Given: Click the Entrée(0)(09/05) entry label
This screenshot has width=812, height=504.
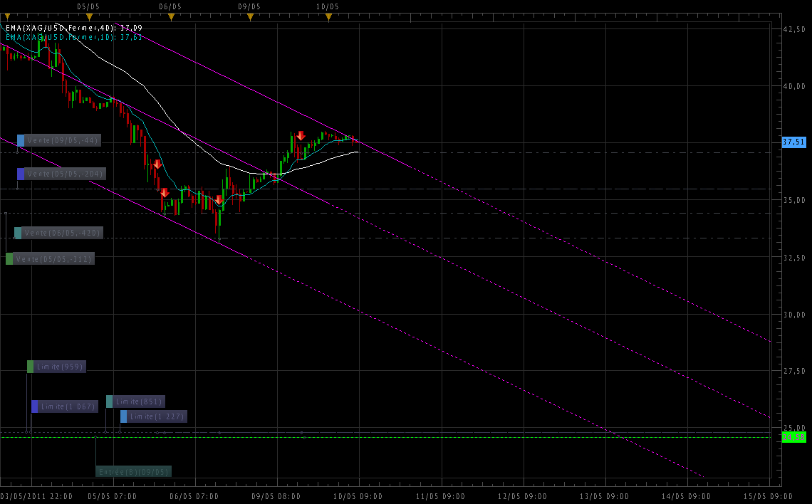Looking at the screenshot, I should [x=134, y=472].
